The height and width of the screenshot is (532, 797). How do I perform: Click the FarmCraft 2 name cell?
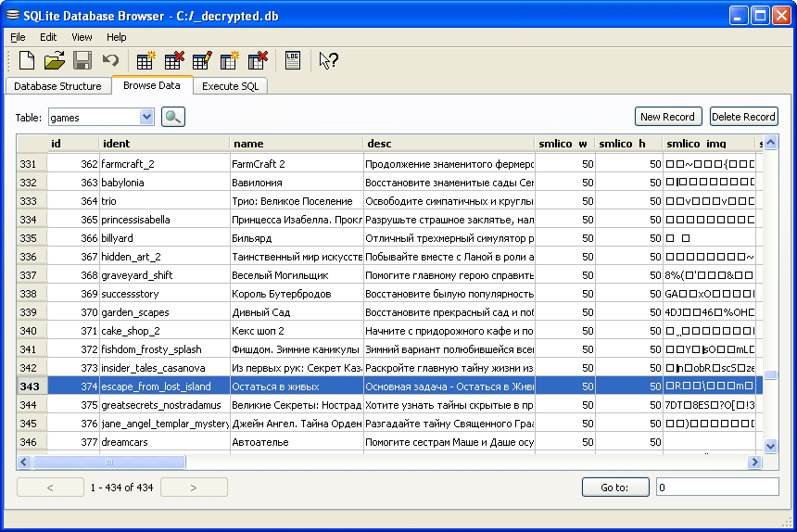(x=297, y=164)
